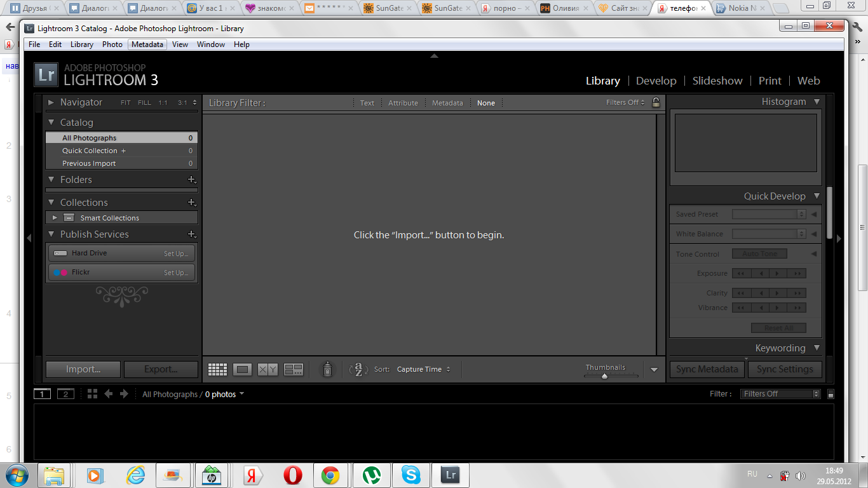The height and width of the screenshot is (488, 868).
Task: Switch to Loupe view icon
Action: (243, 369)
